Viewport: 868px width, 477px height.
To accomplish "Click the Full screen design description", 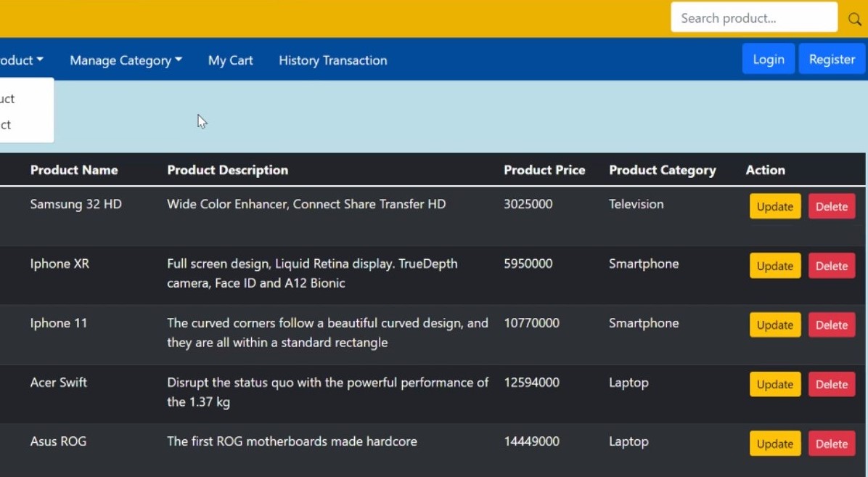I will (312, 273).
